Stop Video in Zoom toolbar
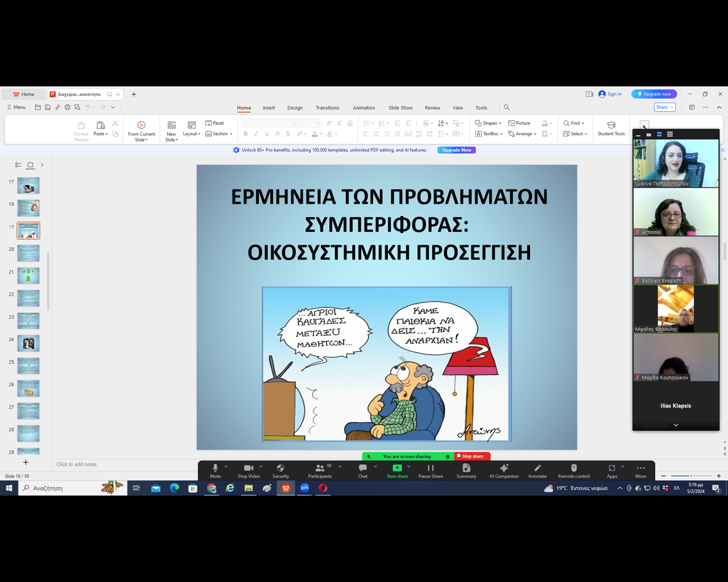The height and width of the screenshot is (582, 728). coord(249,468)
